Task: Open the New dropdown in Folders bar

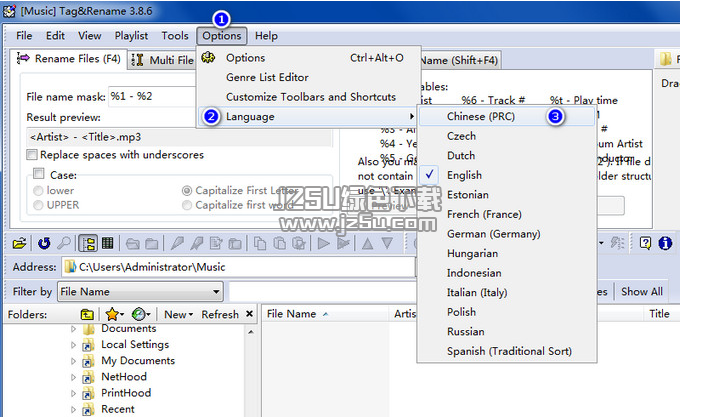Action: 178,314
